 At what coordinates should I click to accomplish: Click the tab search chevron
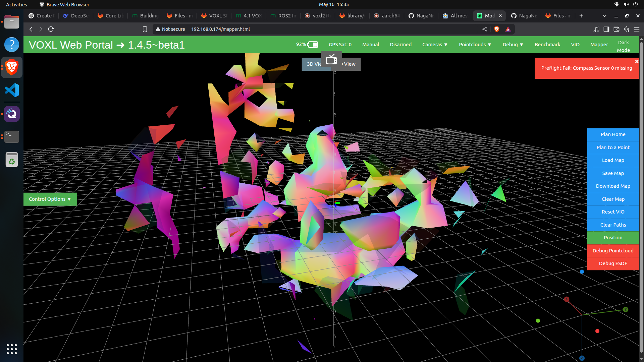tap(605, 16)
